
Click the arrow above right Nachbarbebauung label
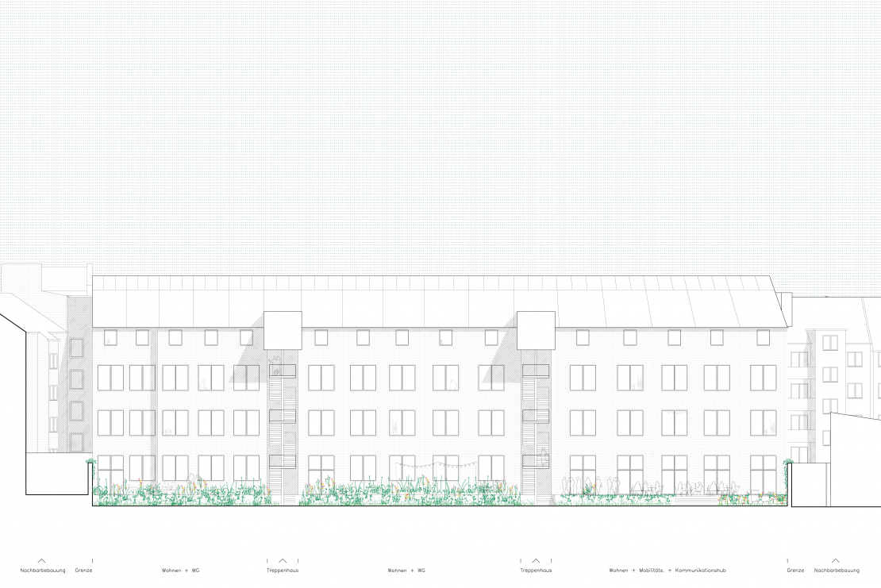835,560
